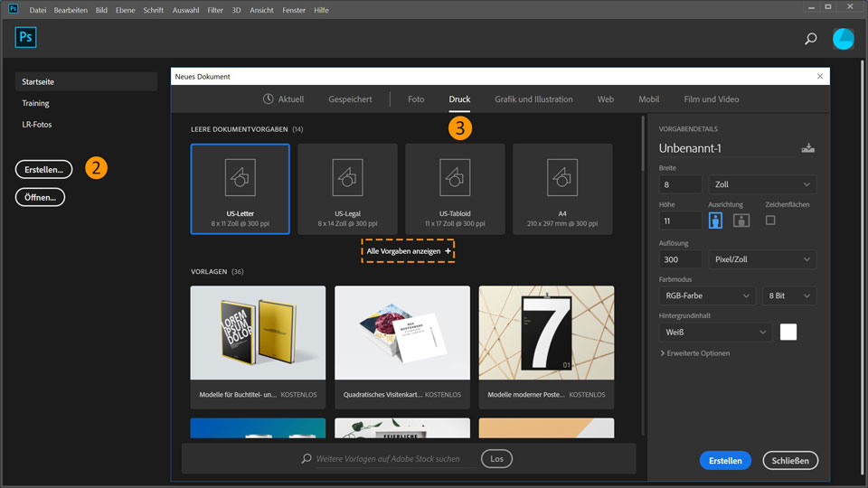Click the Photoshop icon in the title bar
The image size is (868, 488).
(14, 9)
